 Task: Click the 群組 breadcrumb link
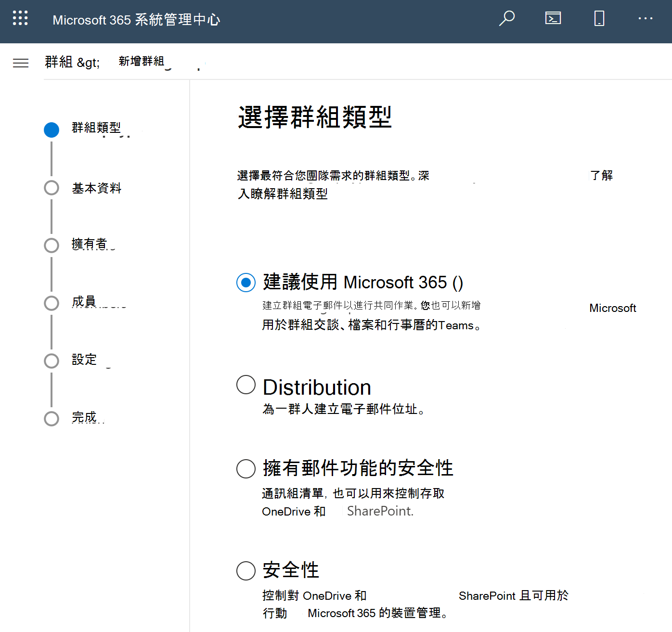pyautogui.click(x=58, y=62)
